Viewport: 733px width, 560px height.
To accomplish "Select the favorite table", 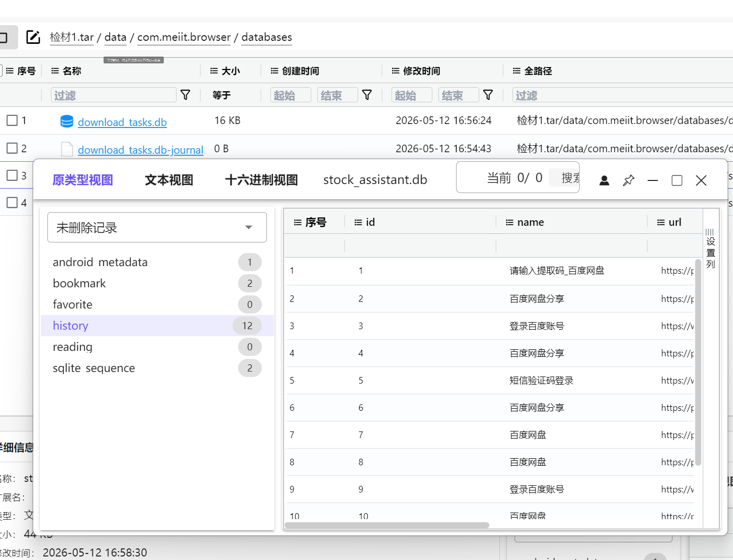I will pos(157,304).
